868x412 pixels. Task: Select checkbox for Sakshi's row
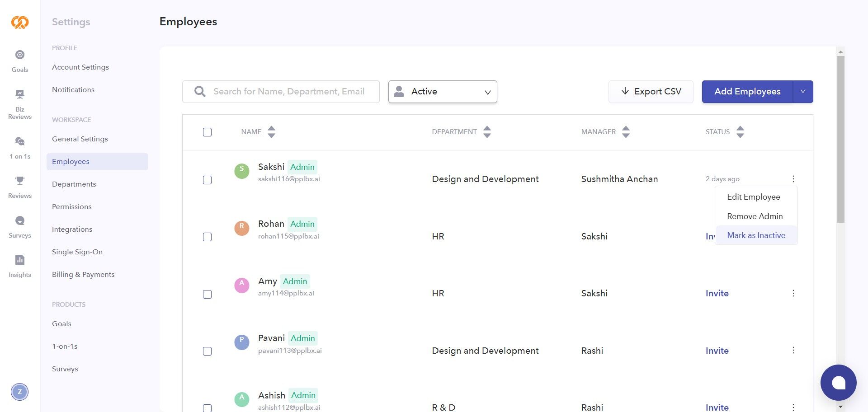(207, 180)
